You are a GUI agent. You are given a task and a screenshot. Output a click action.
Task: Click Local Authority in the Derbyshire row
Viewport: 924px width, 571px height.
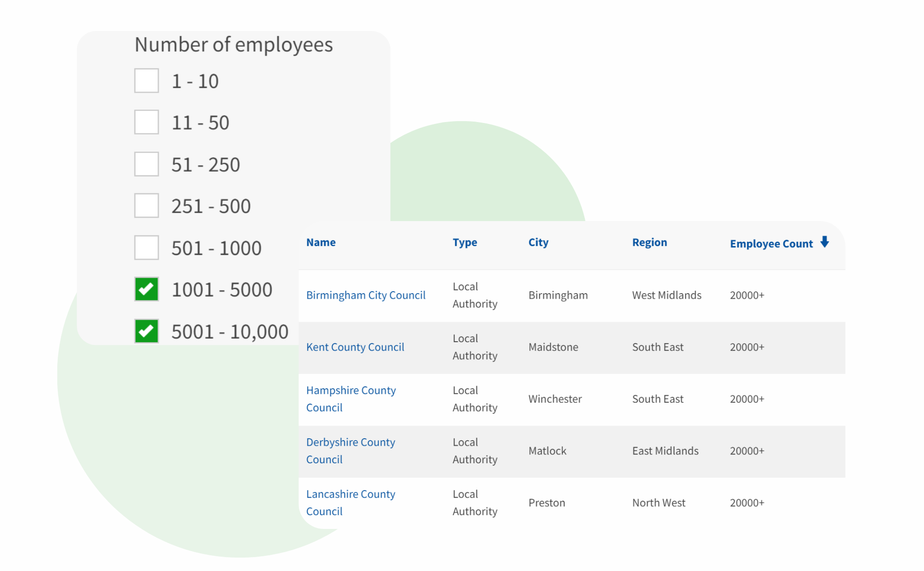coord(475,451)
